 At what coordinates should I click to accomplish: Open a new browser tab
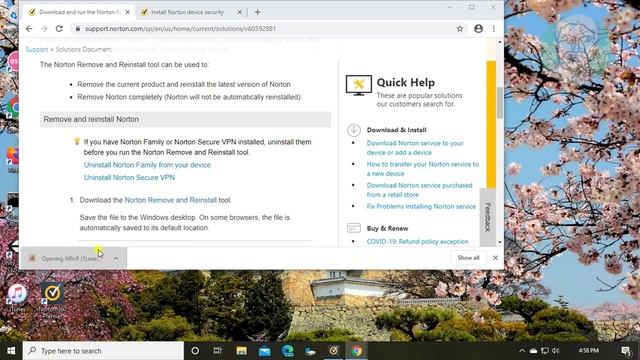[x=257, y=12]
